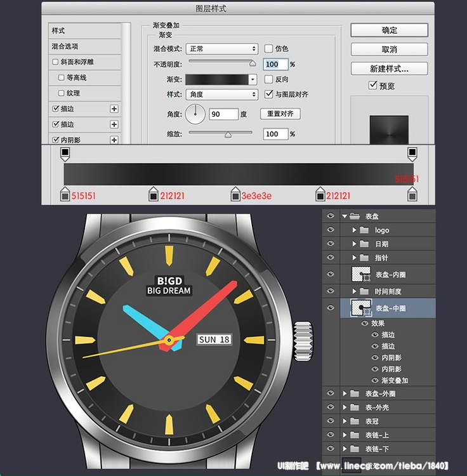The image size is (467, 476).
Task: Click the gradient preview thumbnail in dialog
Action: click(389, 129)
